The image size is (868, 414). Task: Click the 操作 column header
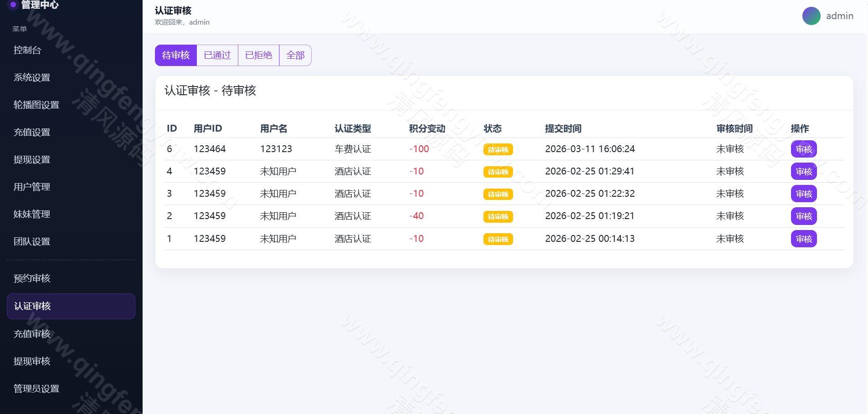point(800,128)
